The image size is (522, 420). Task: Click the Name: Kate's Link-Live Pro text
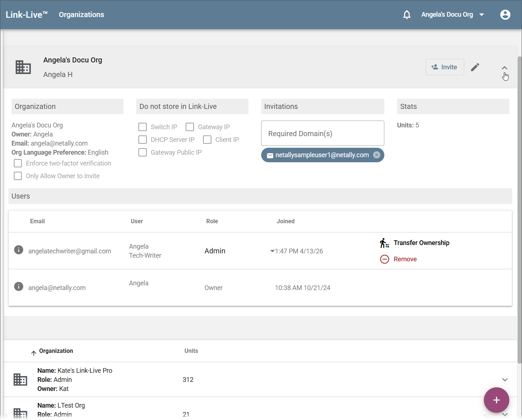(x=75, y=371)
